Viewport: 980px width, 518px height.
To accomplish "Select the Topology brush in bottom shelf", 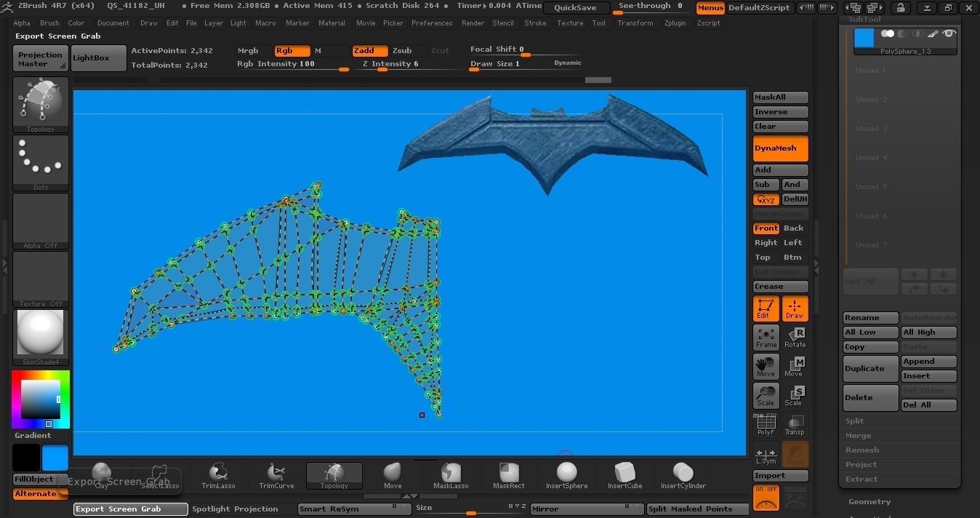I will (x=334, y=476).
